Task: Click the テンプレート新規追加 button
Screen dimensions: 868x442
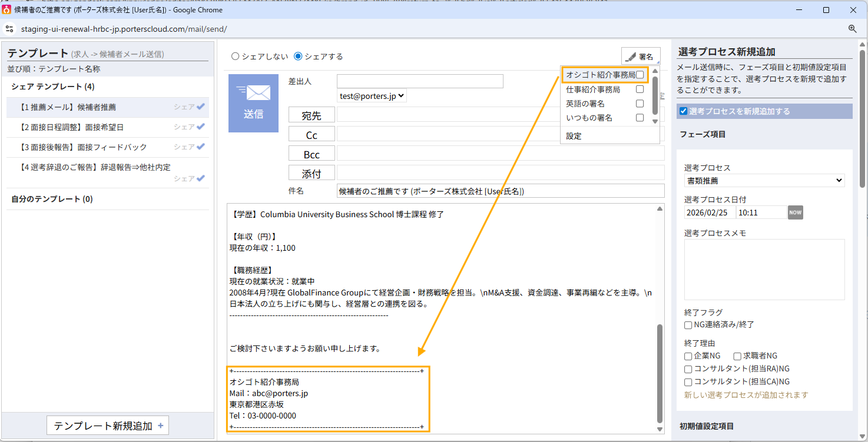Action: (108, 426)
